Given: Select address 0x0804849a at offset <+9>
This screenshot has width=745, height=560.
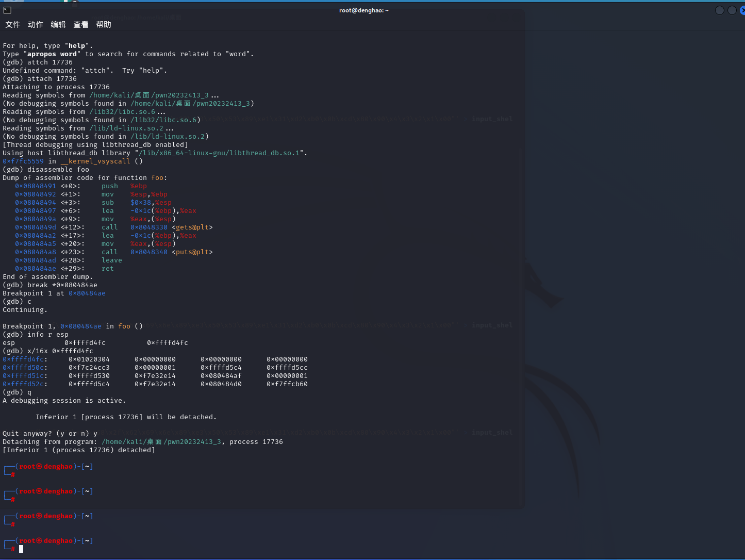Looking at the screenshot, I should point(36,219).
